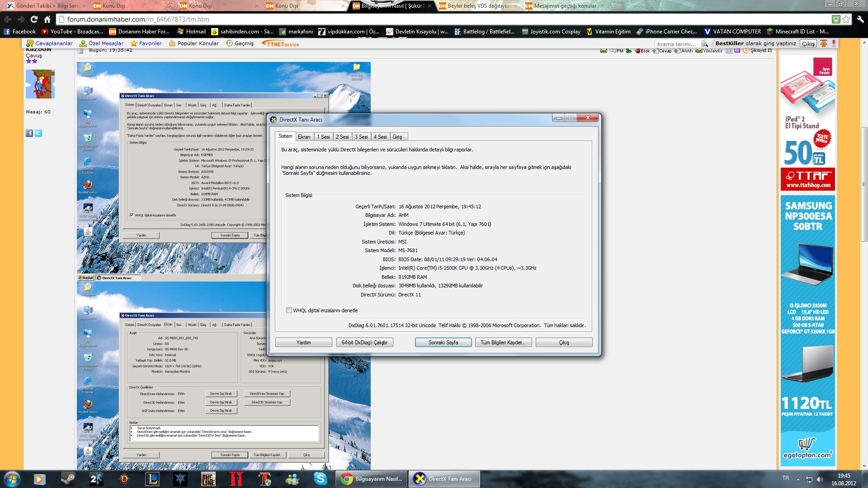
Task: Open the 1 Sesi tab
Action: coord(323,137)
